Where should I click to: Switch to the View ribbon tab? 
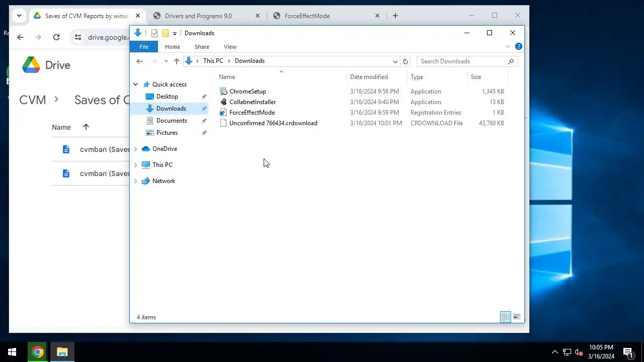click(230, 47)
